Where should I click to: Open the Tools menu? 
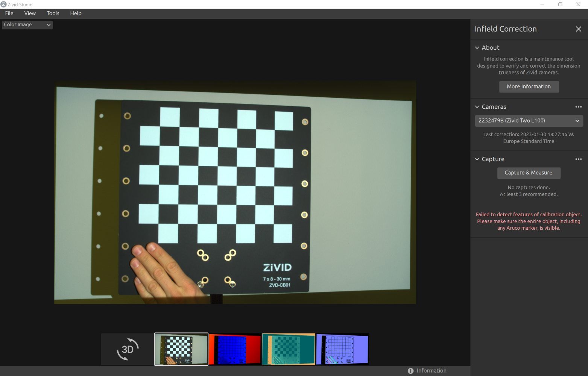pyautogui.click(x=53, y=13)
